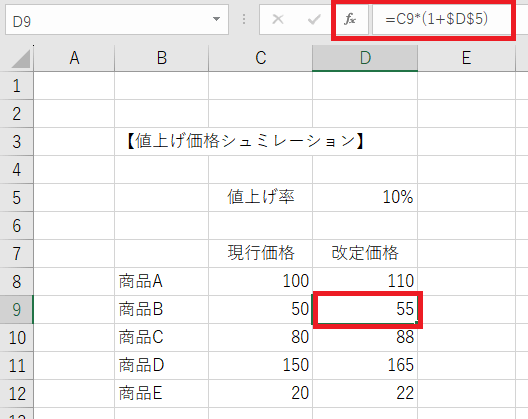Select column A header
528x419 pixels.
tap(74, 58)
